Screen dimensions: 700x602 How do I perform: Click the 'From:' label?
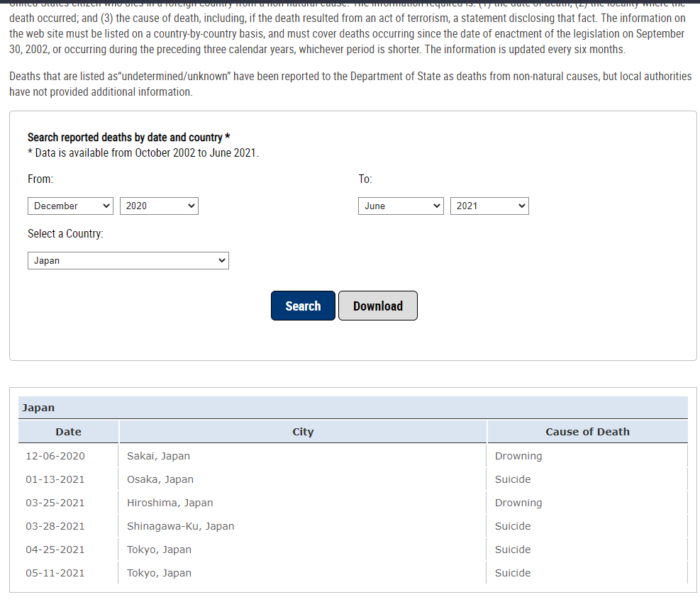(40, 179)
